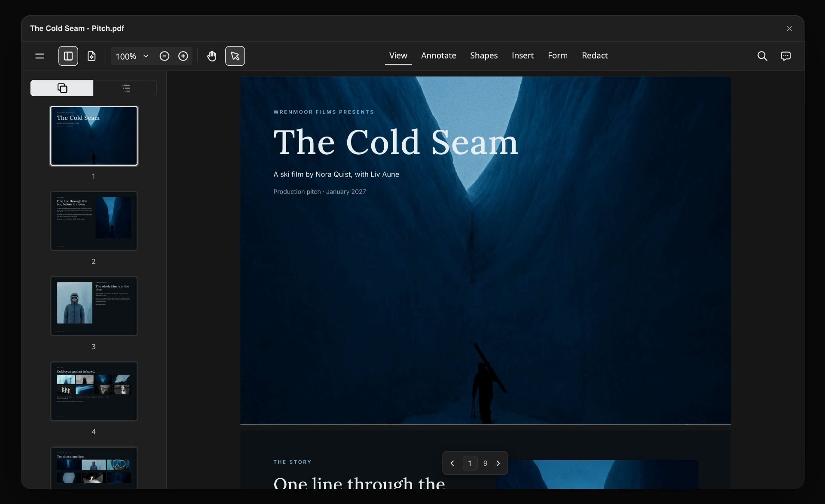This screenshot has width=825, height=504.
Task: Click 'WRENMOOR FILMS PRESENTS' text
Action: (324, 112)
